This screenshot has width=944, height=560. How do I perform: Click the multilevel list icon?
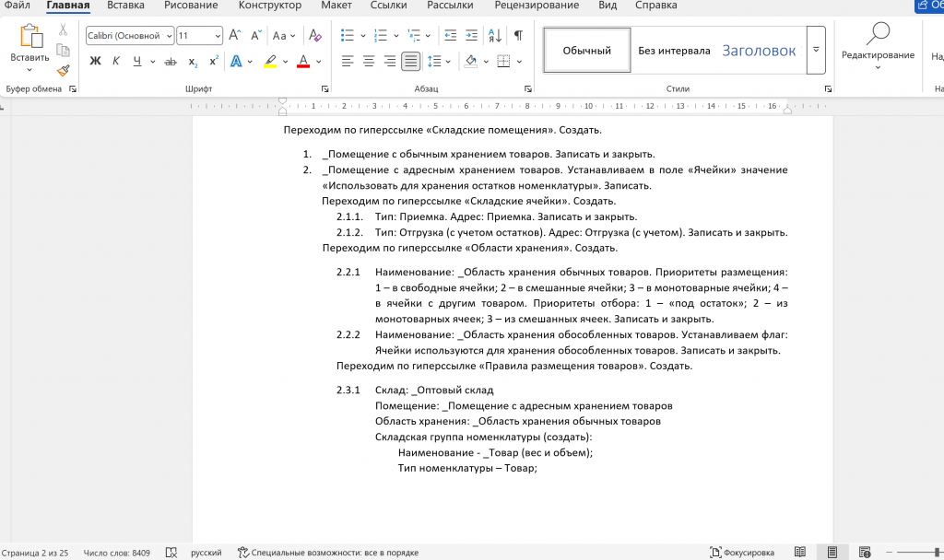tap(414, 36)
